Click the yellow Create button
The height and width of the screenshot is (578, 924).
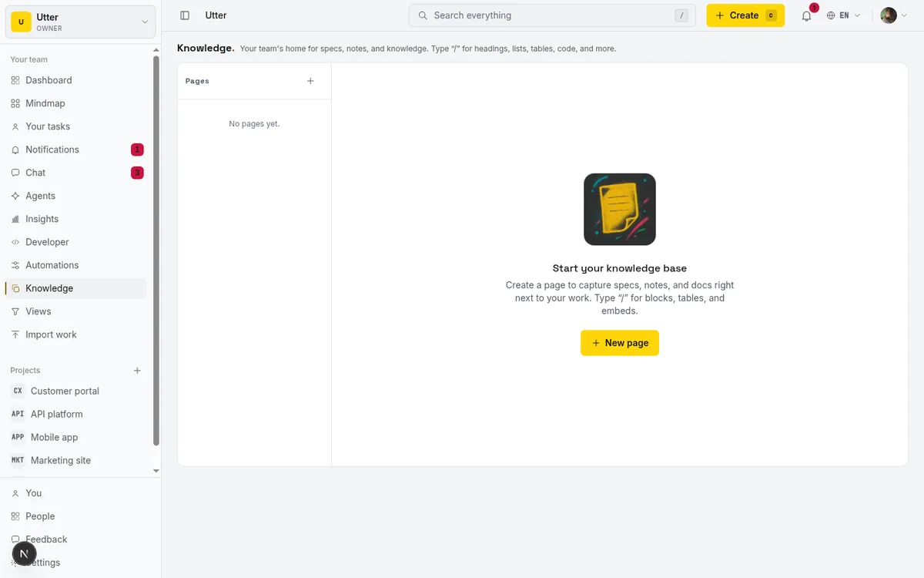click(745, 15)
